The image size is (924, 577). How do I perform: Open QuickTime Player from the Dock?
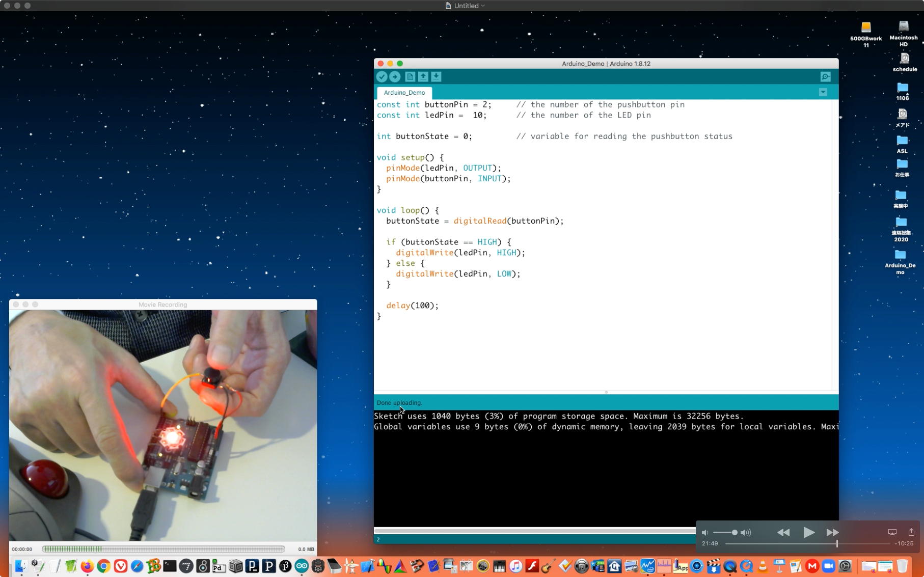click(x=729, y=566)
